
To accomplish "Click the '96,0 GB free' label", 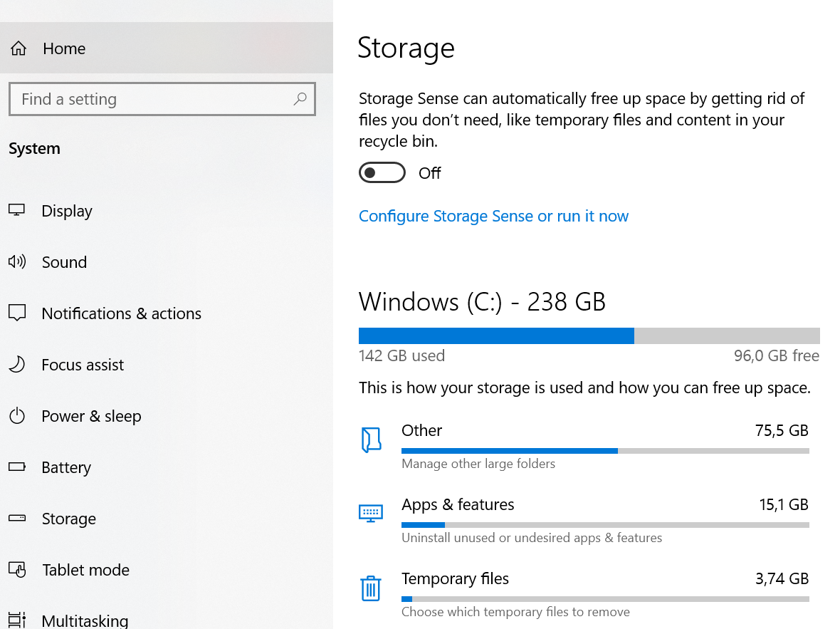I will point(776,355).
